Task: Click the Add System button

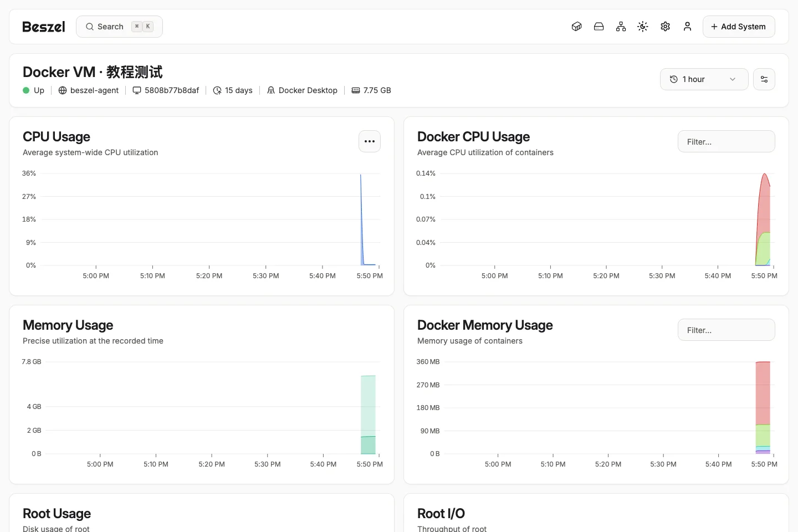Action: [739, 27]
